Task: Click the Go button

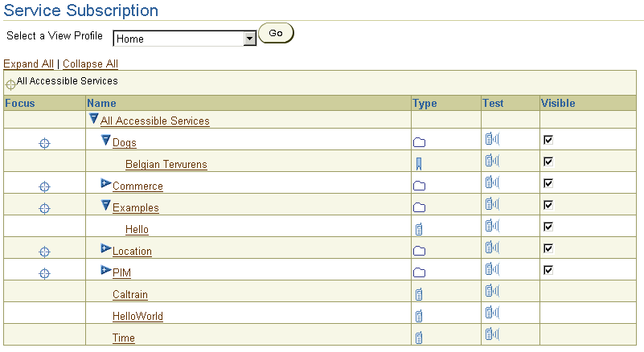Action: coord(276,33)
